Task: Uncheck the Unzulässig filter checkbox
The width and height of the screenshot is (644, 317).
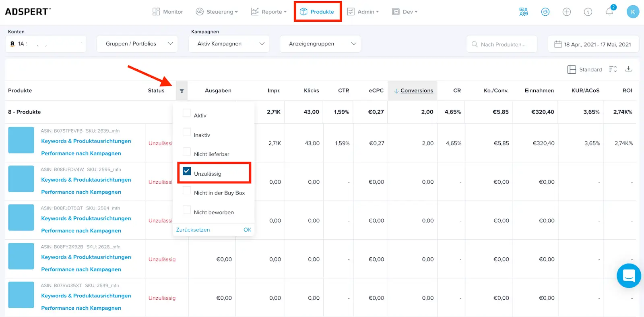Action: pos(187,171)
